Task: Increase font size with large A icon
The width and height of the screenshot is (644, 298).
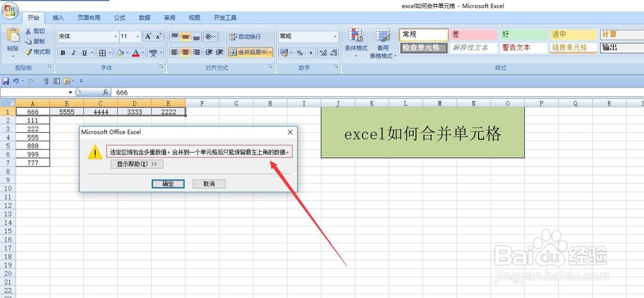Action: click(x=148, y=36)
